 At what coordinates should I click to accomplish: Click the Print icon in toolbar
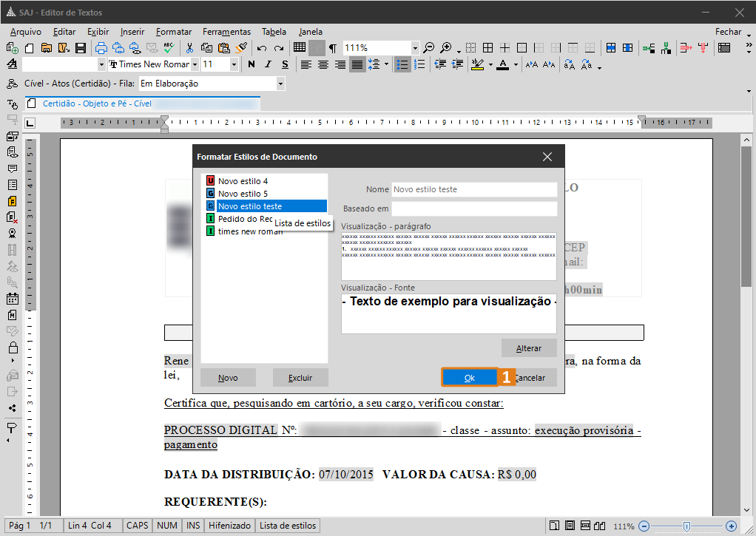point(101,48)
